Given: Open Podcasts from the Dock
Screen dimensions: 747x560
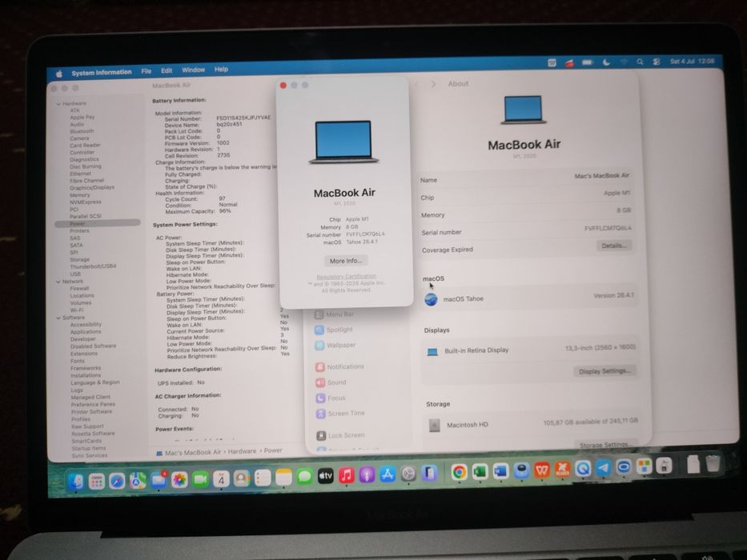Looking at the screenshot, I should (367, 474).
